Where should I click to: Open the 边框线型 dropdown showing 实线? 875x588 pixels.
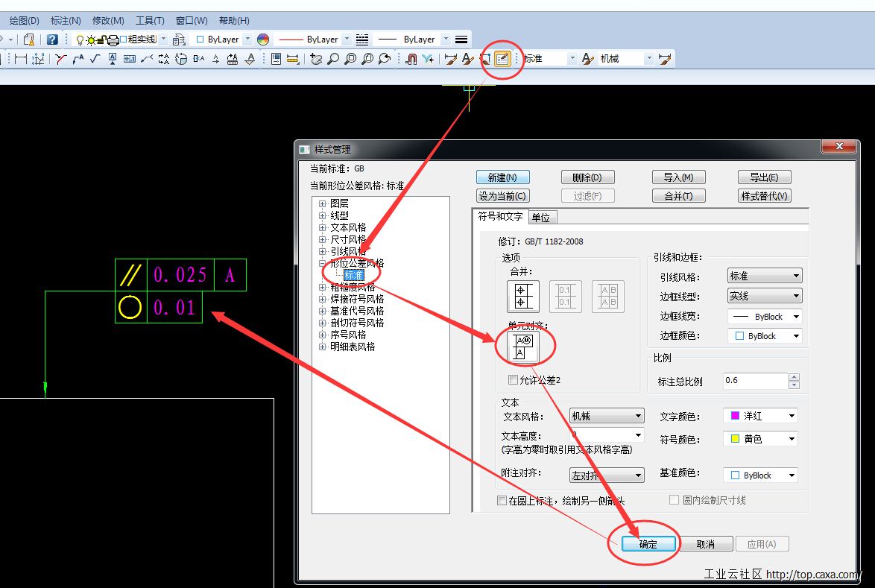764,296
